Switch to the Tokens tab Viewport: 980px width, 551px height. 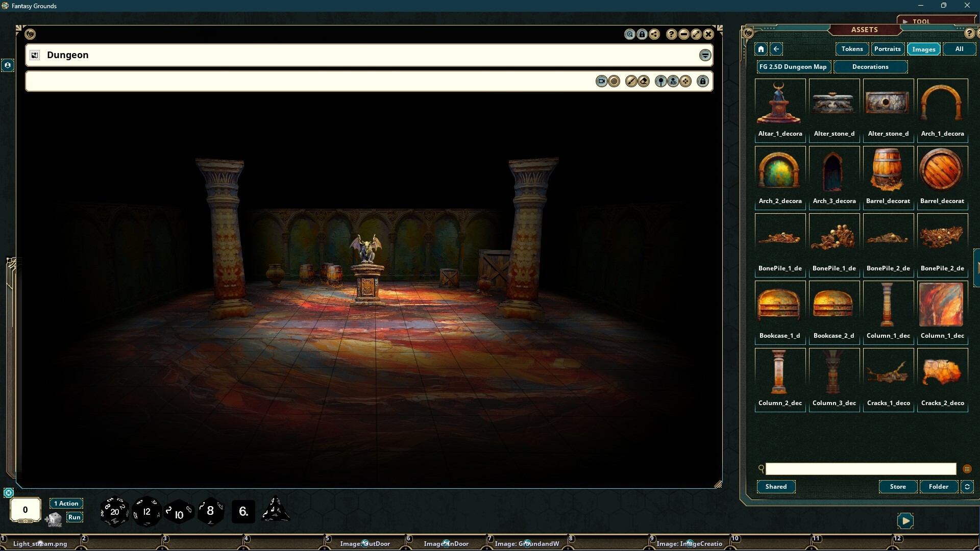click(851, 49)
